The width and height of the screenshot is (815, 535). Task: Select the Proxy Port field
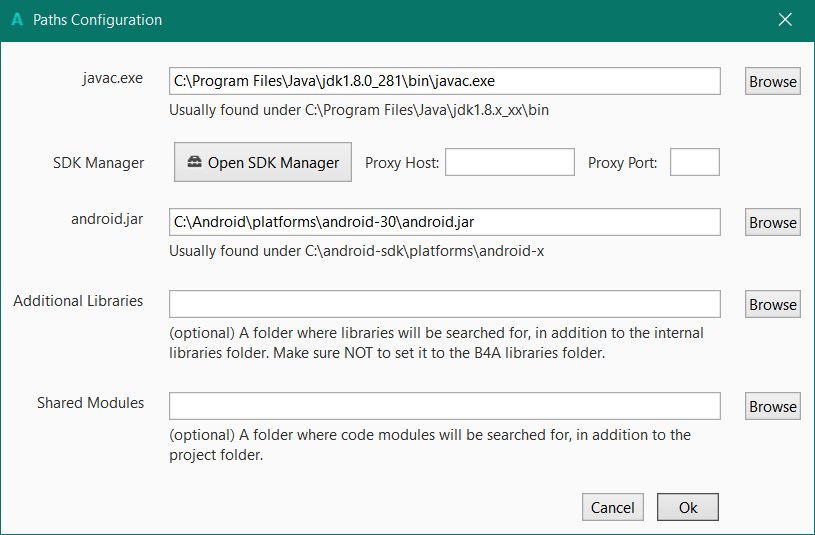pyautogui.click(x=694, y=162)
